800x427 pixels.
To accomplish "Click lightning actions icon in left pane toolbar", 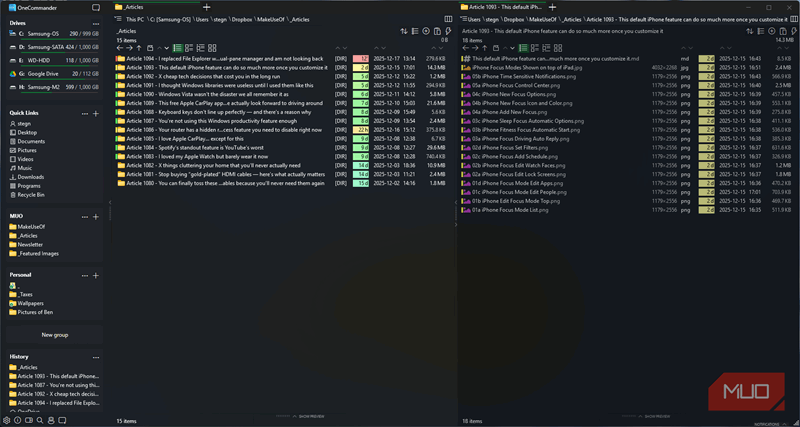I will coord(448,31).
